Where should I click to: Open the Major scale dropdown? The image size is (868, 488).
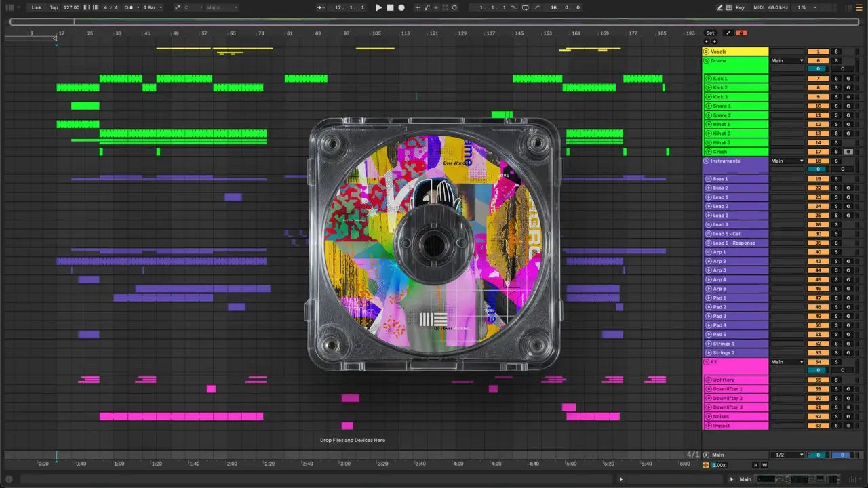(221, 7)
